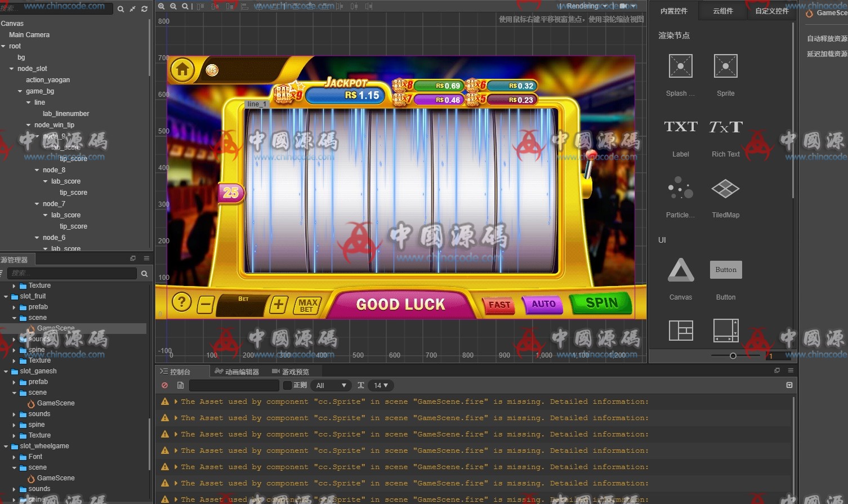
Task: Zoom in the scene view
Action: tap(162, 6)
